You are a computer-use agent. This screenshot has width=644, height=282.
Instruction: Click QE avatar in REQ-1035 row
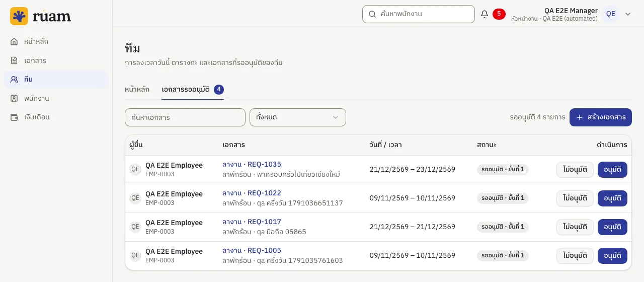[135, 169]
